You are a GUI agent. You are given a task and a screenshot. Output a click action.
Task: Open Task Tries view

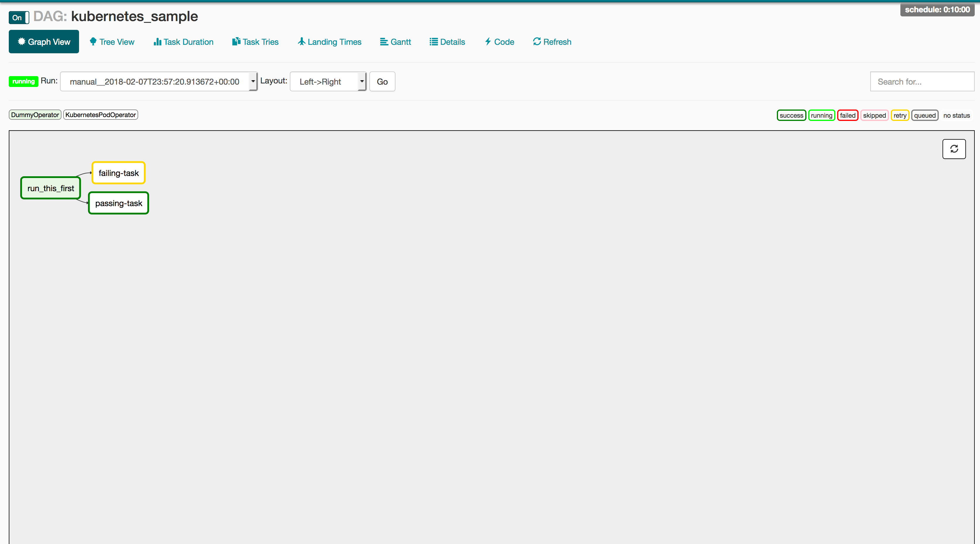point(255,42)
